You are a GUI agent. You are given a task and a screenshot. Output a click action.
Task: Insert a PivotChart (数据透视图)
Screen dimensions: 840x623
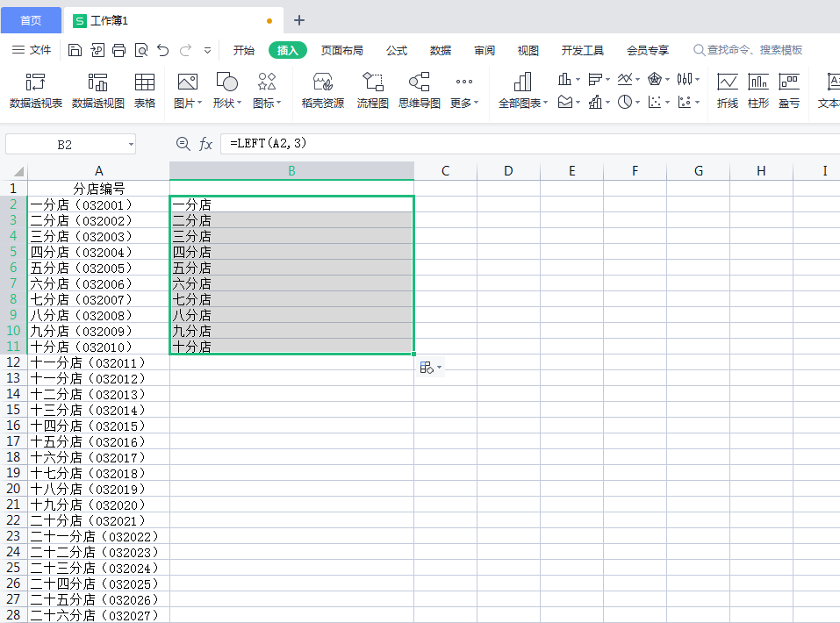pyautogui.click(x=98, y=90)
